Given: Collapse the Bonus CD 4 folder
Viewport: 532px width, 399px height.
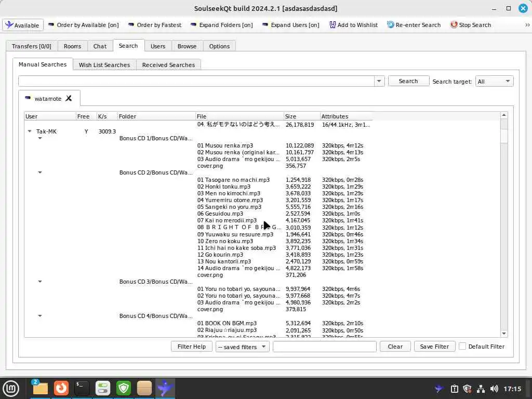Looking at the screenshot, I should [40, 316].
